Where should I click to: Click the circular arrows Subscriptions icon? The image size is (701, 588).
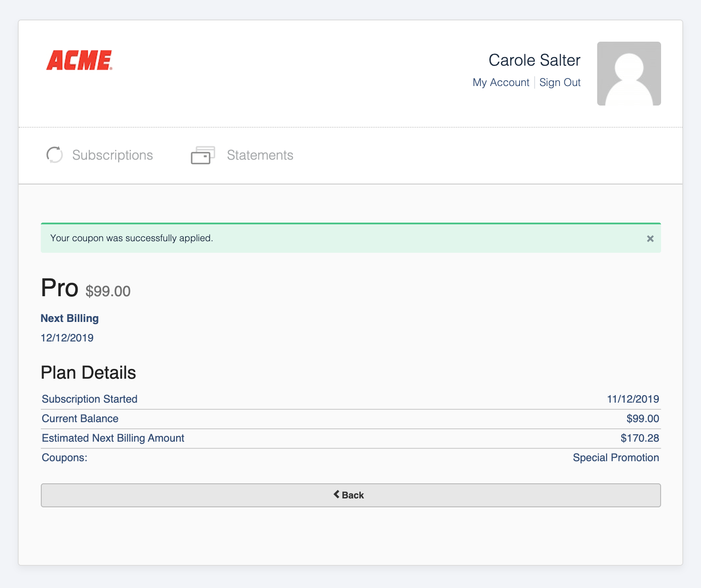[x=55, y=155]
